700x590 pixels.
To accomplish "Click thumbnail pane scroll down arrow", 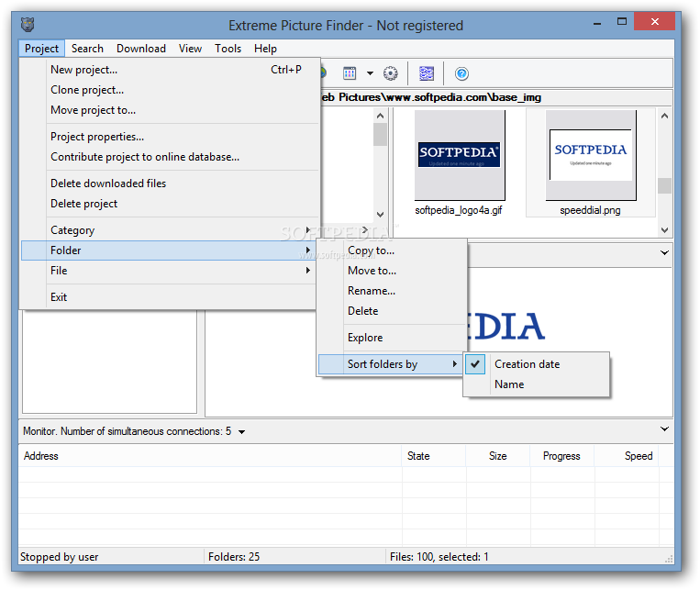I will point(664,230).
